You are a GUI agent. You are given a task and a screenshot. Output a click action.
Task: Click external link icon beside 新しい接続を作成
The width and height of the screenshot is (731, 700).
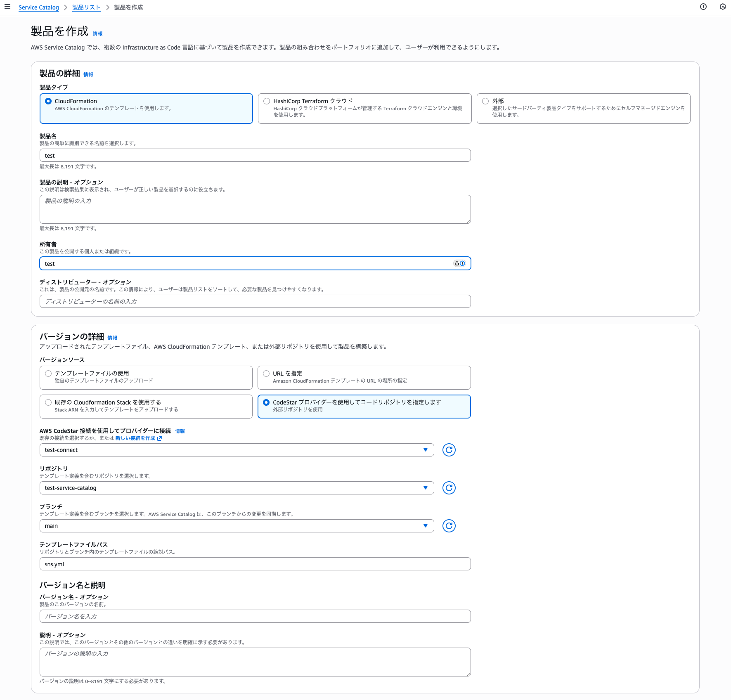160,438
